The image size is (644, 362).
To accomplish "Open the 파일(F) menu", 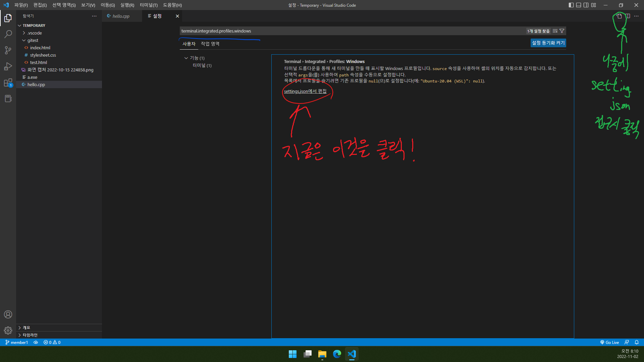I will (x=21, y=5).
